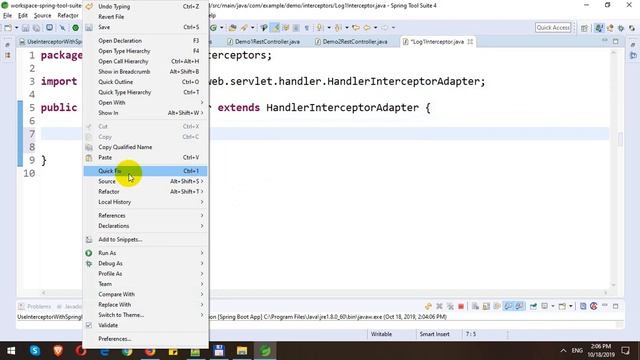
Task: Expand the Open With submenu
Action: (145, 102)
